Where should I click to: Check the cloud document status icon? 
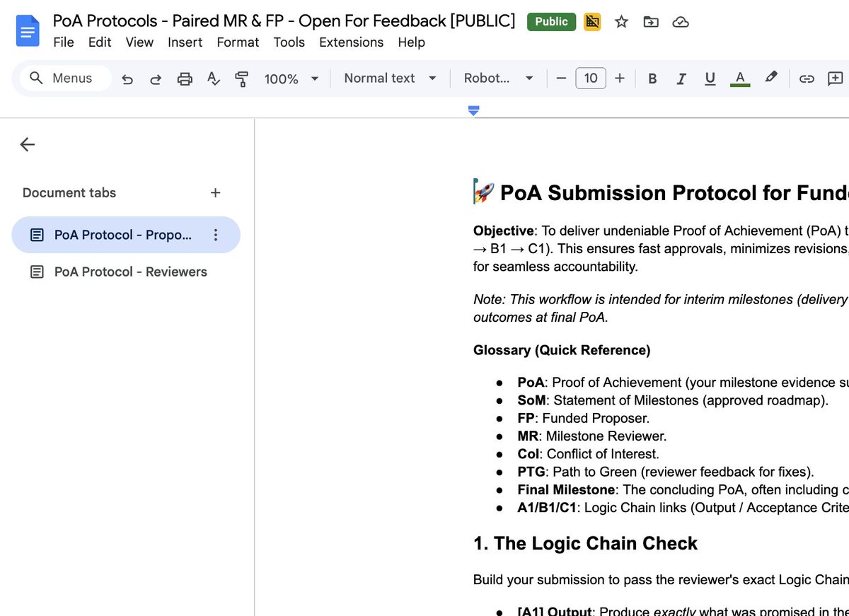pos(680,22)
